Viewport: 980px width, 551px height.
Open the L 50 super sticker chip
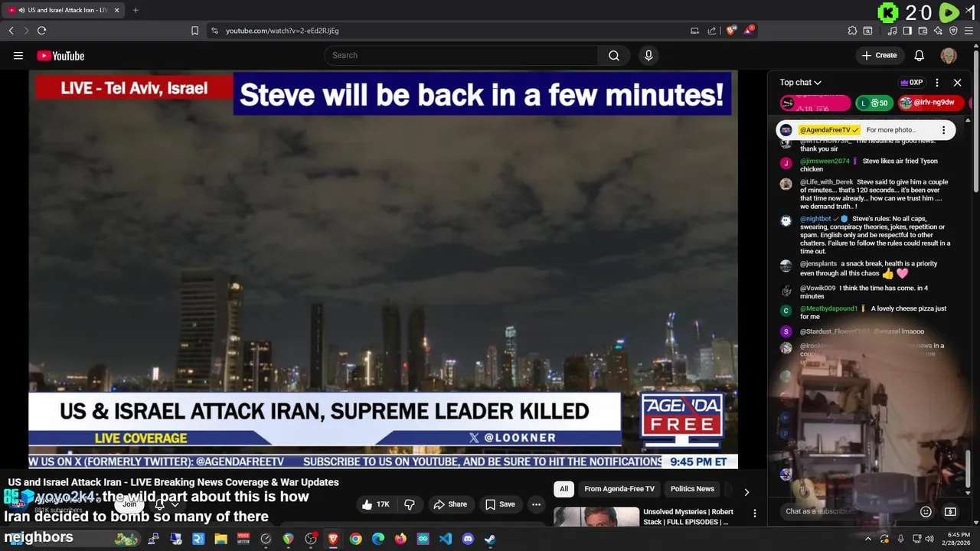(x=874, y=103)
